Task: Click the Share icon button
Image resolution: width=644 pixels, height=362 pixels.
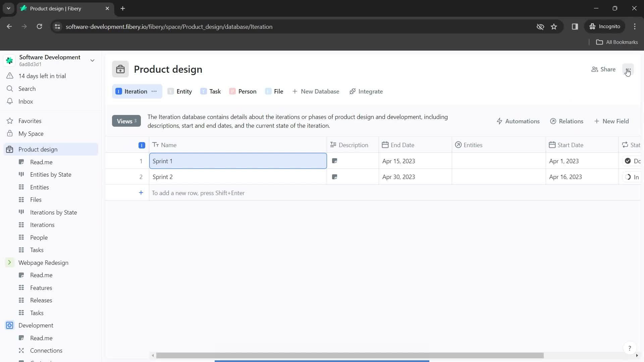Action: click(595, 69)
